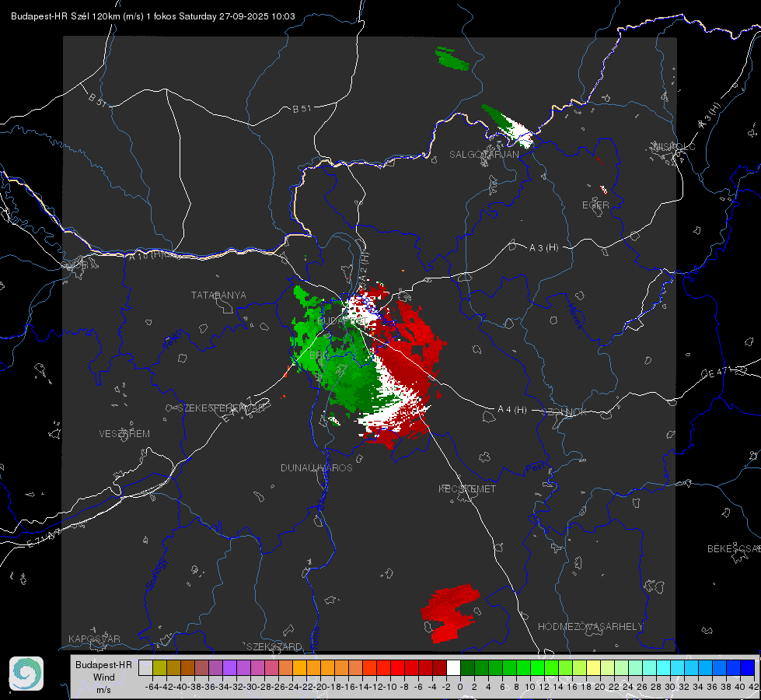Select the pale yellow swatch in the wind legend
The width and height of the screenshot is (761, 700).
tap(594, 667)
